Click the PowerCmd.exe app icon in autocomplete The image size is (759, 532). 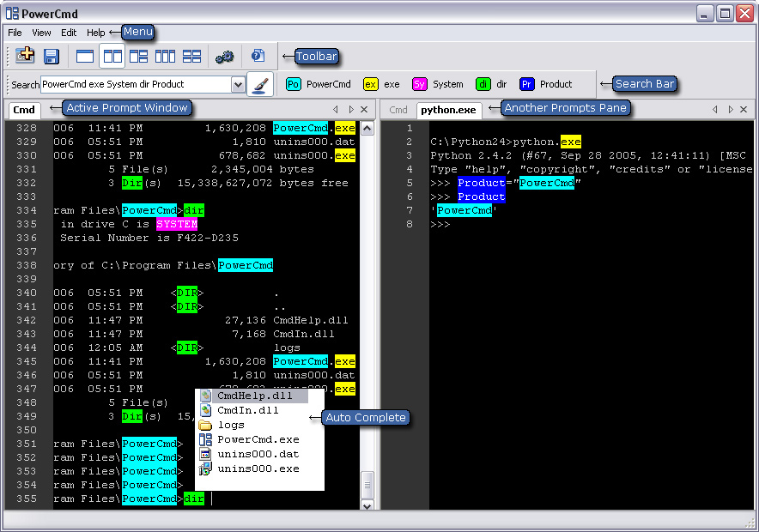(206, 439)
